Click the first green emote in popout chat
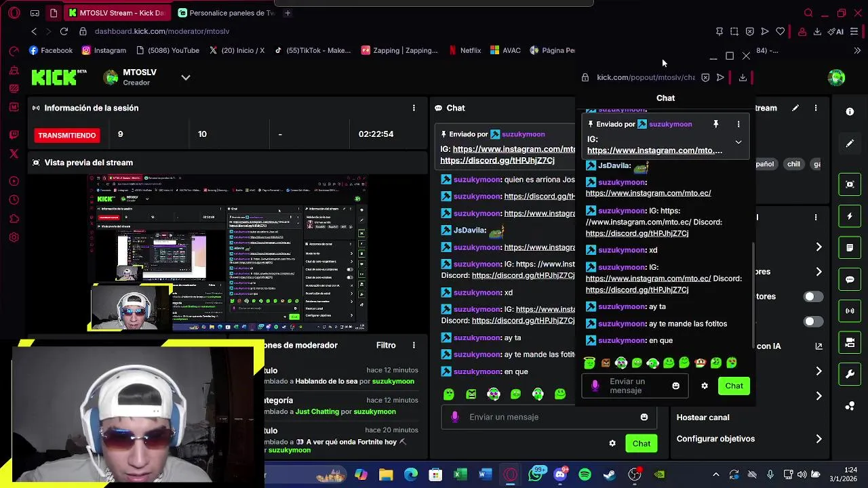Screen dimensions: 868x488 (x=589, y=363)
